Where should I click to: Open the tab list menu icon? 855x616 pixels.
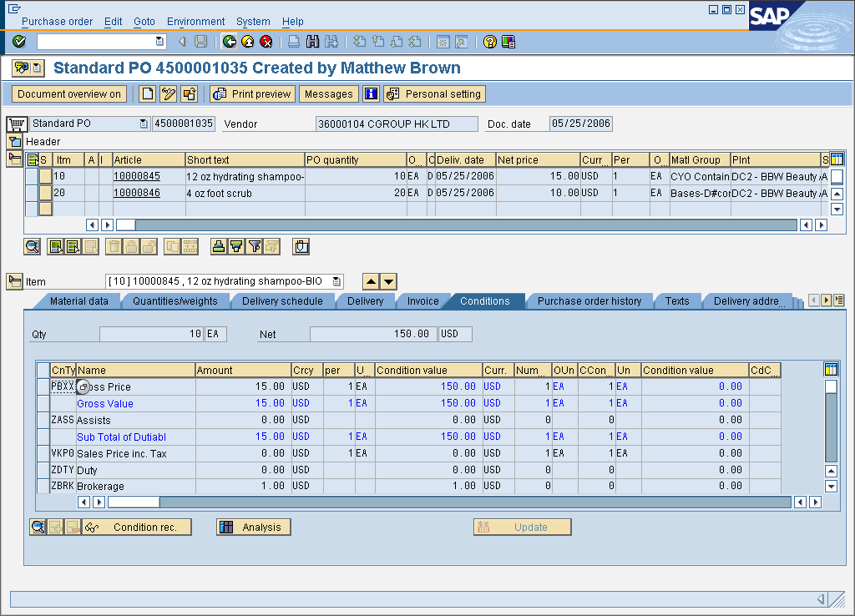pyautogui.click(x=838, y=300)
